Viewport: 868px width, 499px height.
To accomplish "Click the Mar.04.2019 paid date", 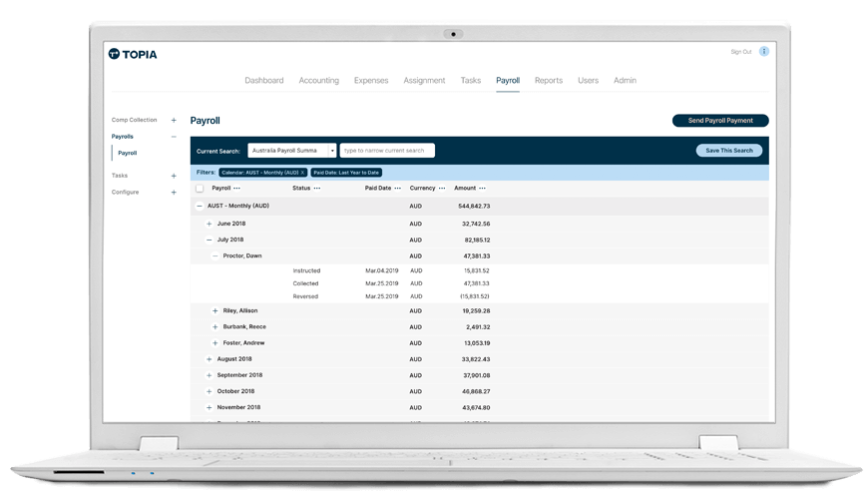I will coord(382,270).
